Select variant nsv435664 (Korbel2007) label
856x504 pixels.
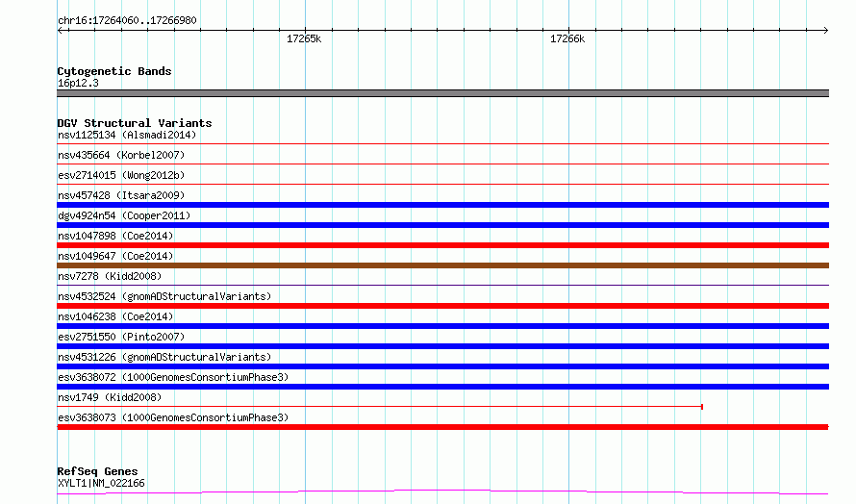tap(121, 155)
